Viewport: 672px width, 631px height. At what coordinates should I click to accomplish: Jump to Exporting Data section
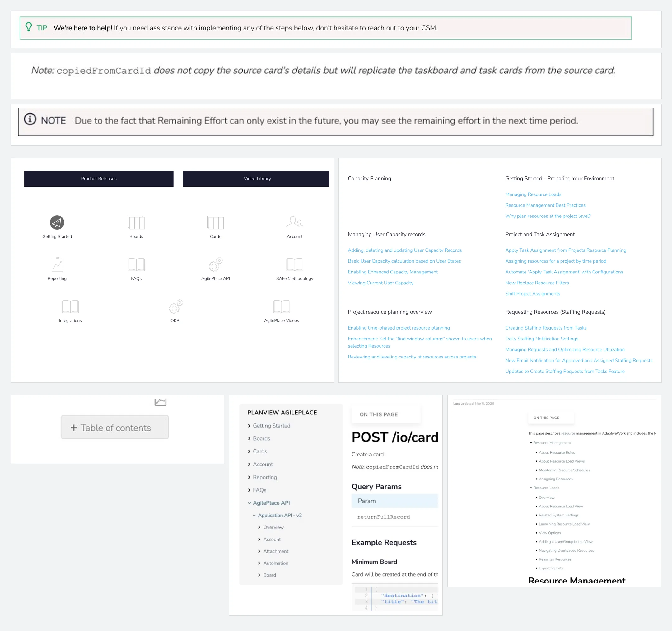pos(551,568)
